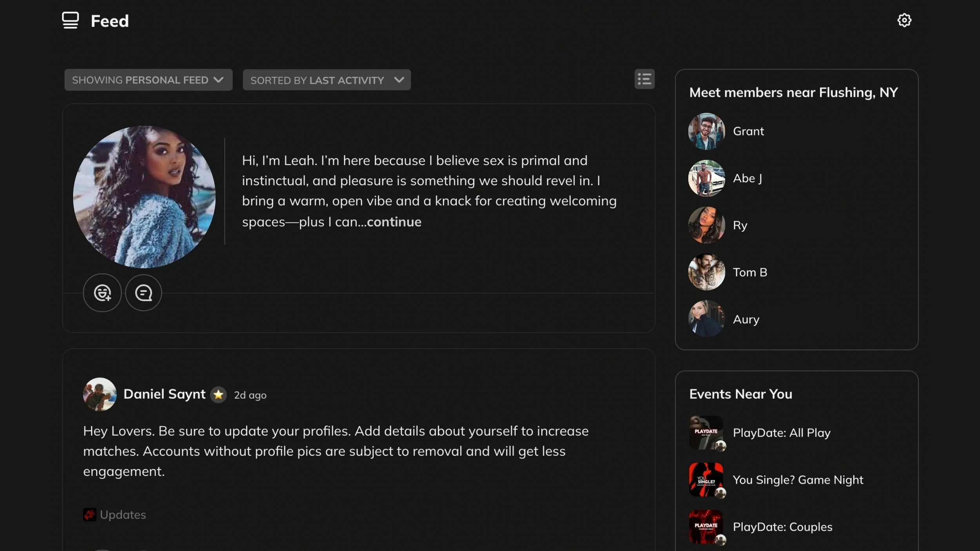Click the Feed icon in header
This screenshot has width=980, height=551.
(x=70, y=20)
